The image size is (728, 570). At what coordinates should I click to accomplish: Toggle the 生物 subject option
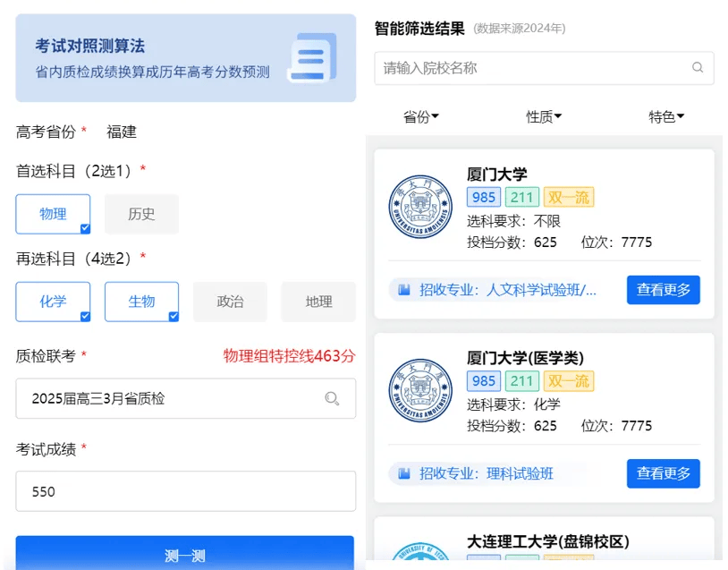pyautogui.click(x=141, y=302)
